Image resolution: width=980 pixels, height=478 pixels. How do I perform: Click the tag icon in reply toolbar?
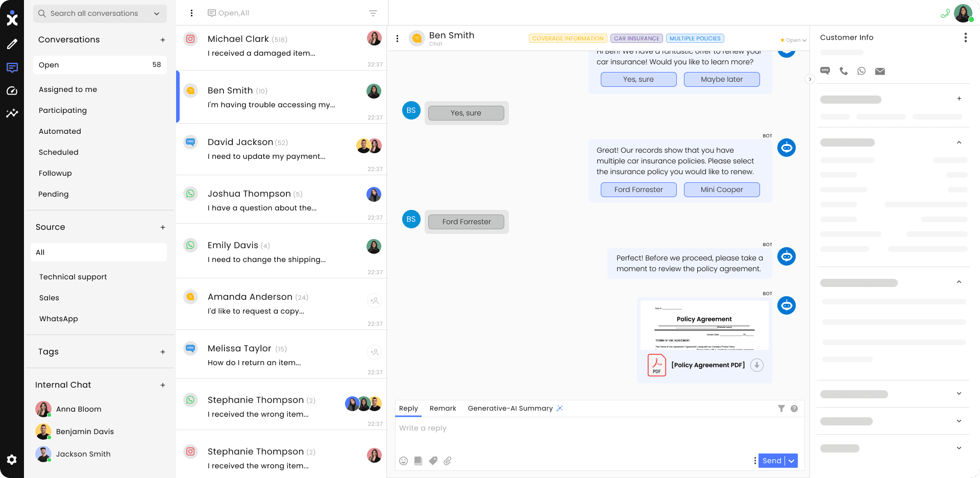(433, 461)
